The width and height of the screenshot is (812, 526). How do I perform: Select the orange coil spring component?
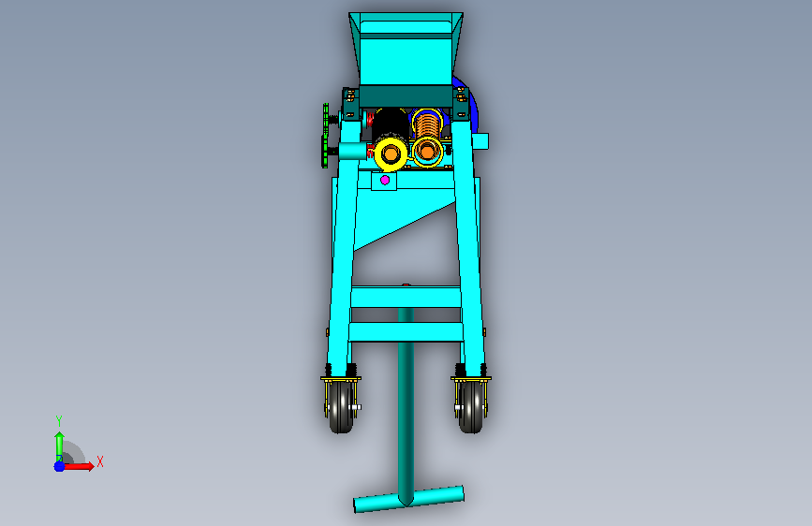point(427,124)
